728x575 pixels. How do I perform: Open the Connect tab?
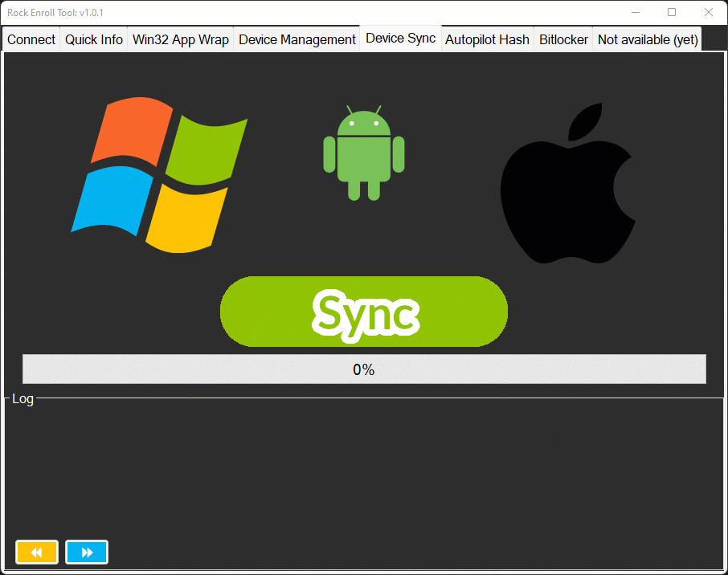click(31, 39)
